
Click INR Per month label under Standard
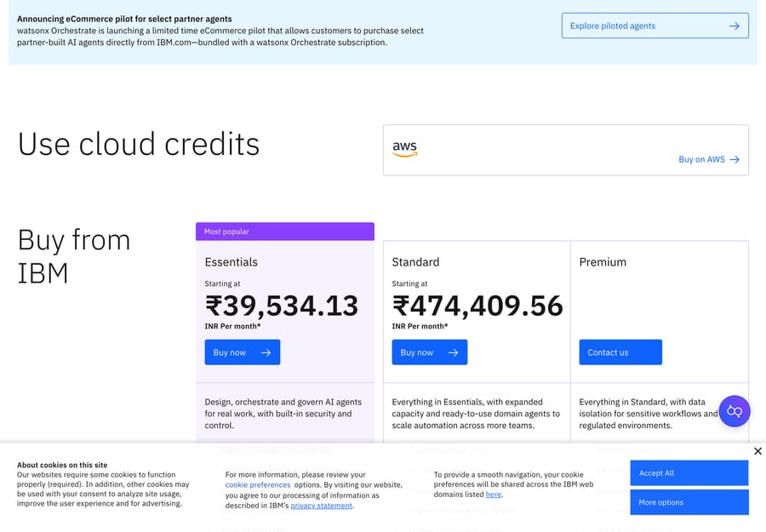(x=420, y=326)
